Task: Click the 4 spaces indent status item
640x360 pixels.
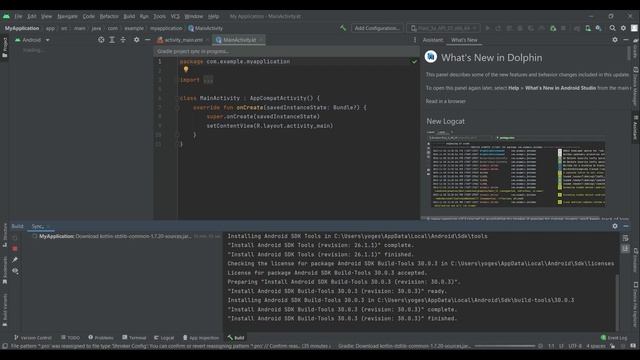Action: click(x=596, y=346)
